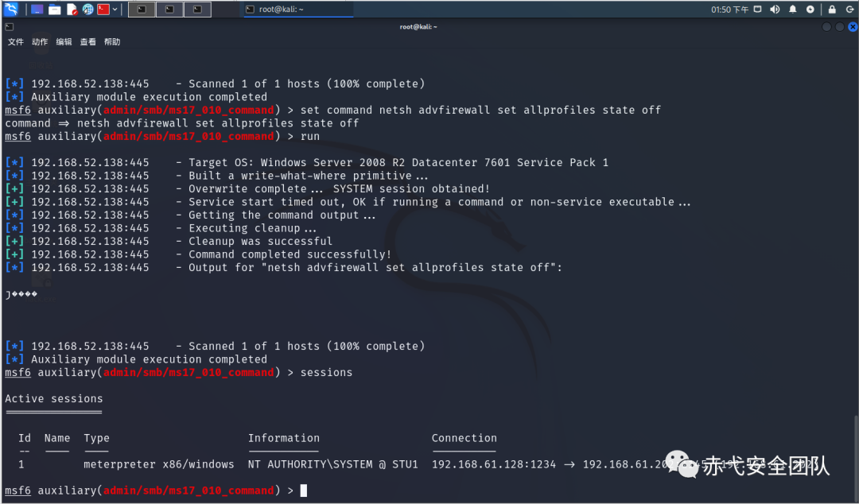
Task: Click the "sessions" command text
Action: click(x=327, y=373)
